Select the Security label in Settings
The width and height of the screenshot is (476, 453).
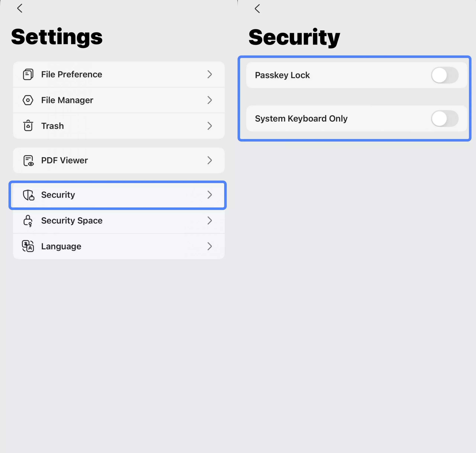tap(58, 195)
